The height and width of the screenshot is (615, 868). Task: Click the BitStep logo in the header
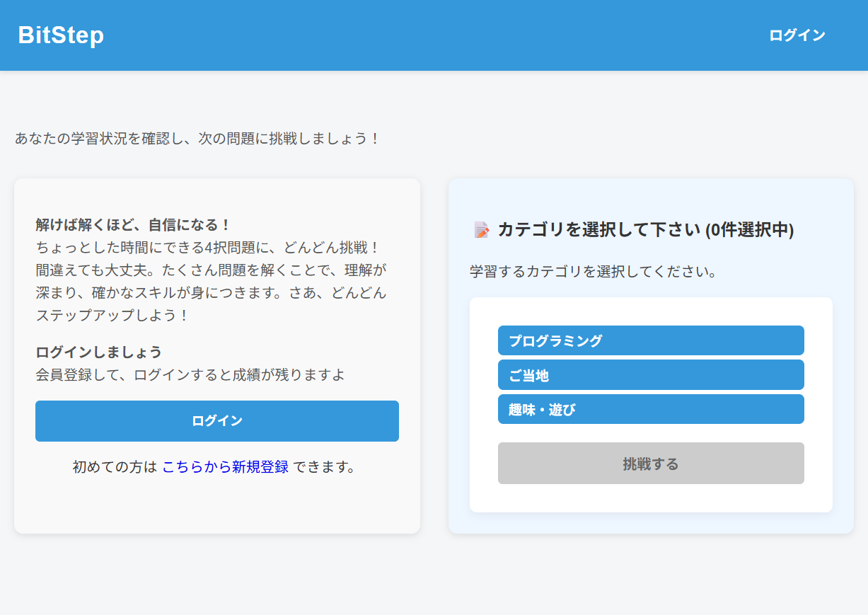tap(59, 35)
